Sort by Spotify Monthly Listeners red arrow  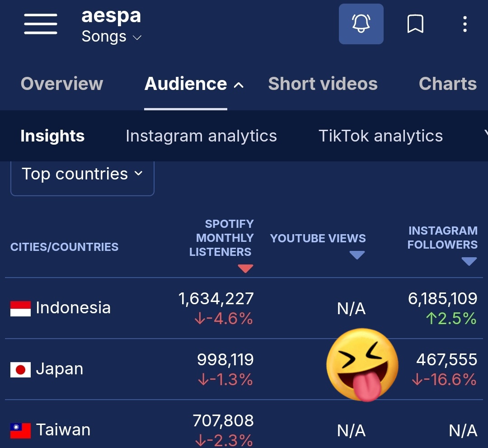245,269
